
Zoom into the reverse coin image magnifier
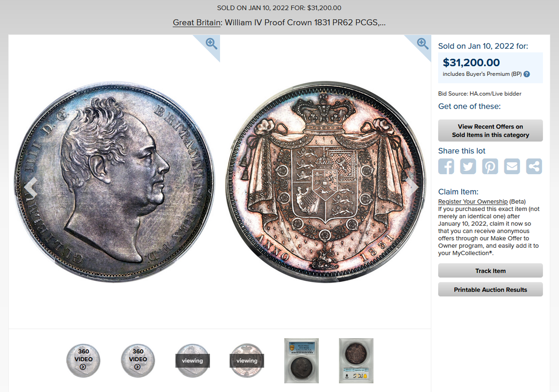tap(422, 44)
